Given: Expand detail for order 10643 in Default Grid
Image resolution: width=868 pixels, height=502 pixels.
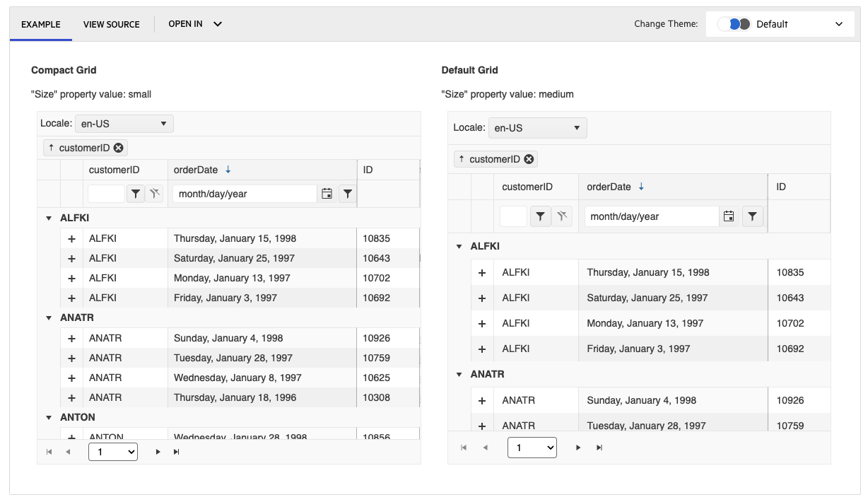Looking at the screenshot, I should click(482, 298).
